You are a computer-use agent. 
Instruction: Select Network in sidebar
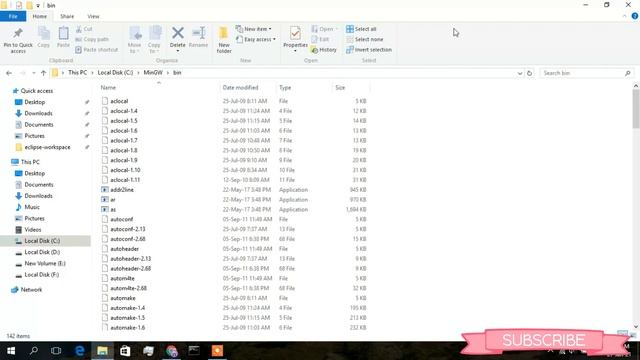point(31,290)
